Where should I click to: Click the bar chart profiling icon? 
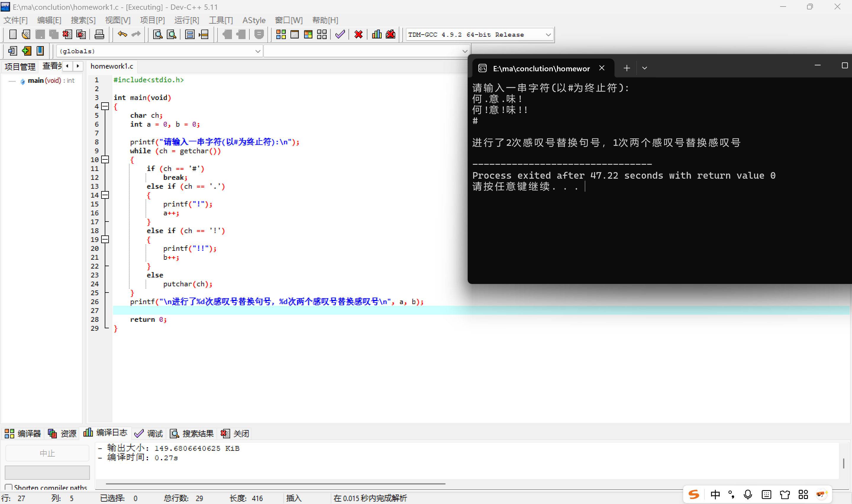click(377, 34)
